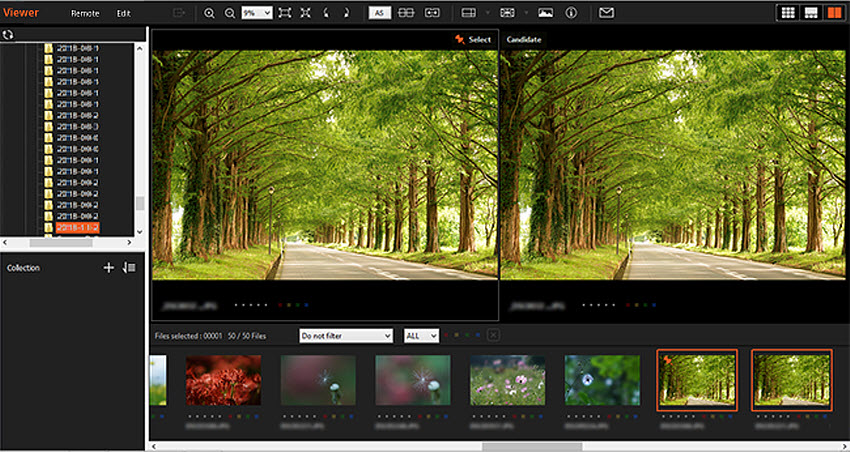Set blue color label in Select pane

(306, 305)
